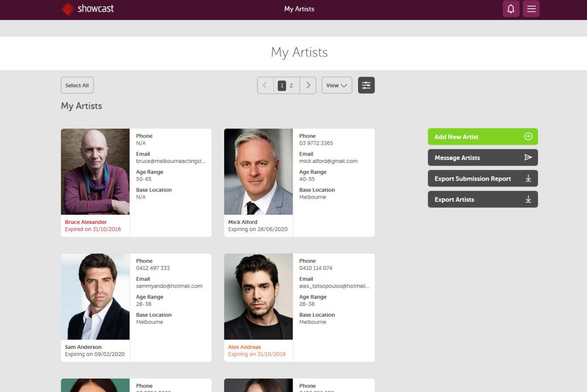The image size is (587, 392).
Task: Click the Select All button
Action: coord(77,85)
